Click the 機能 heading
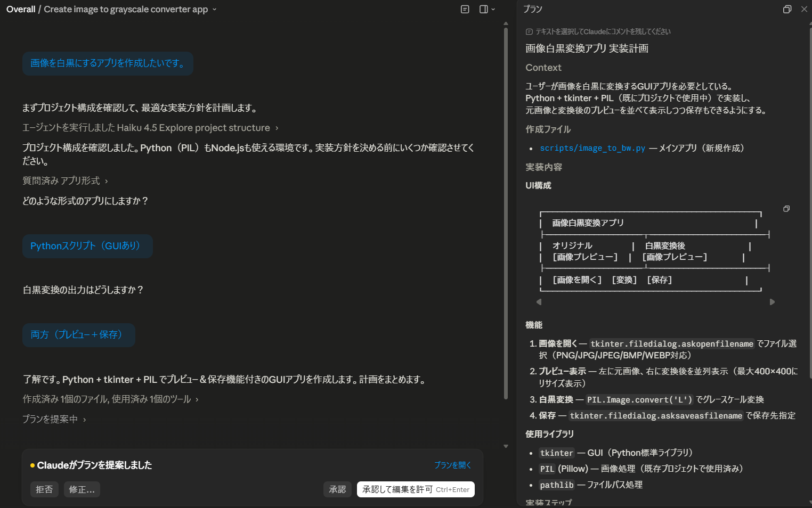 [534, 325]
